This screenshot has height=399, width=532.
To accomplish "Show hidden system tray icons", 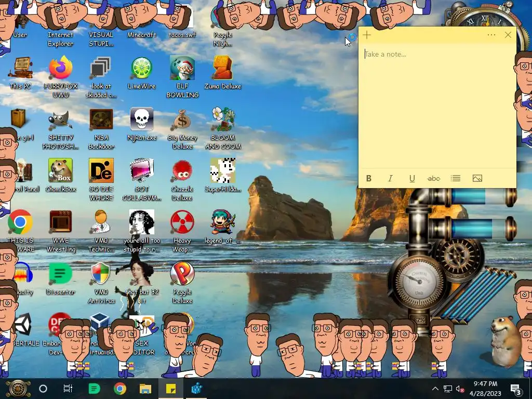I will coord(435,389).
